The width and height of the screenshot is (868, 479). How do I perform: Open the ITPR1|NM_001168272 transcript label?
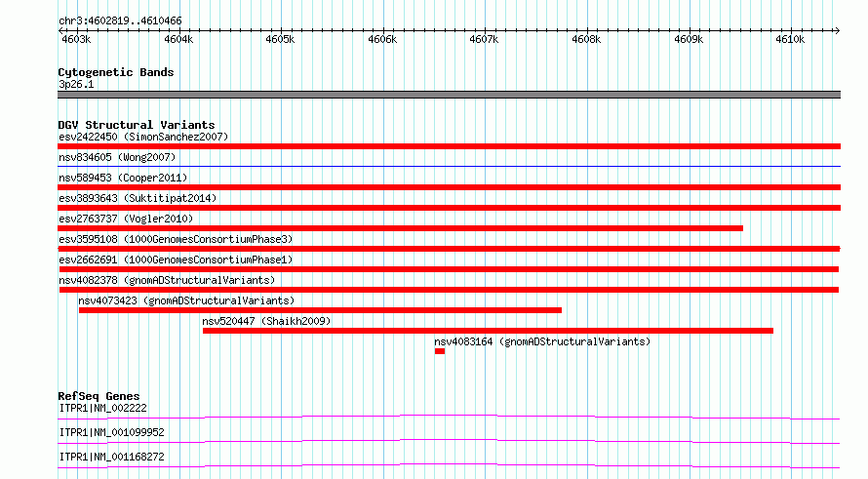pos(111,457)
